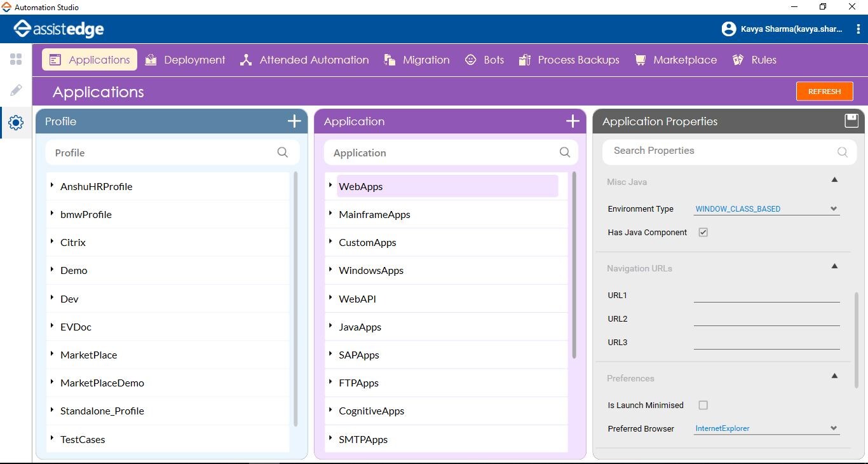
Task: Select the MainframeApps application item
Action: [x=374, y=215]
